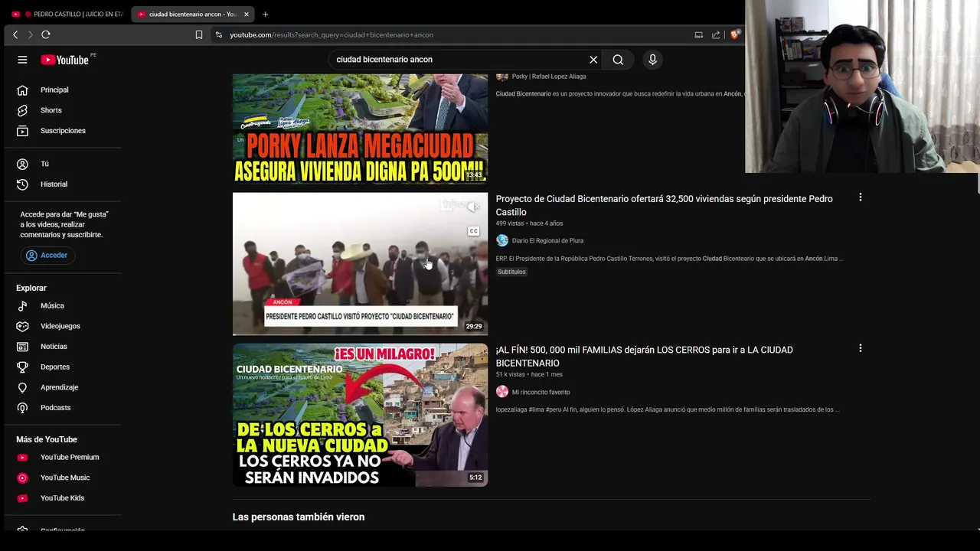The height and width of the screenshot is (551, 980).
Task: Click the Diario El Regional de Piura avatar
Action: click(x=502, y=240)
